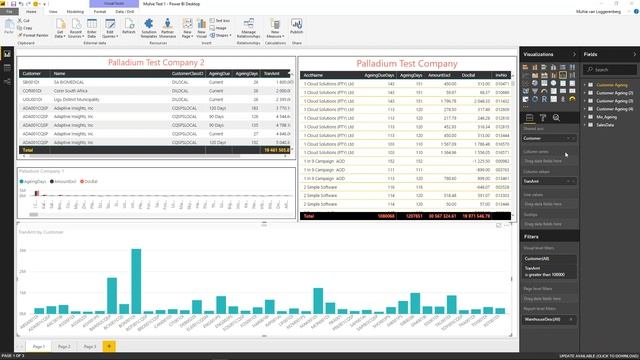
Task: Select the R script visual icon
Action: pyautogui.click(x=544, y=99)
